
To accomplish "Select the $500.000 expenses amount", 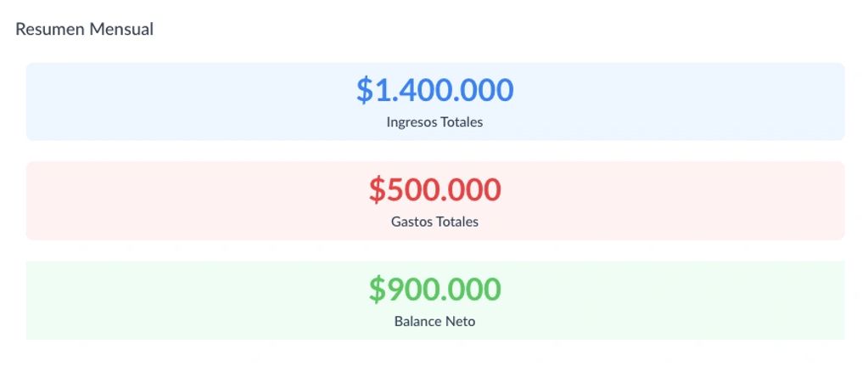I will [434, 189].
